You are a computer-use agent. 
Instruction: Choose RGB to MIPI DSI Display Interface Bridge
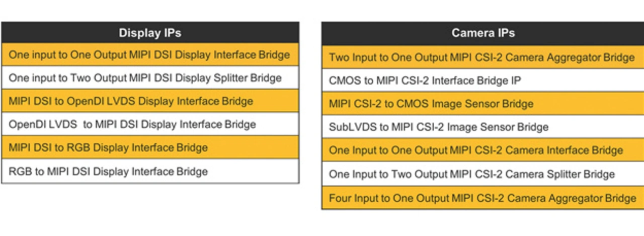tap(150, 171)
